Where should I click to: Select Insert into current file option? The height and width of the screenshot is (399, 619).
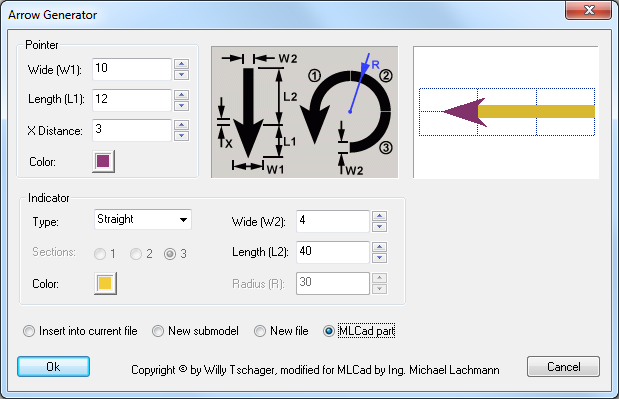[x=80, y=331]
